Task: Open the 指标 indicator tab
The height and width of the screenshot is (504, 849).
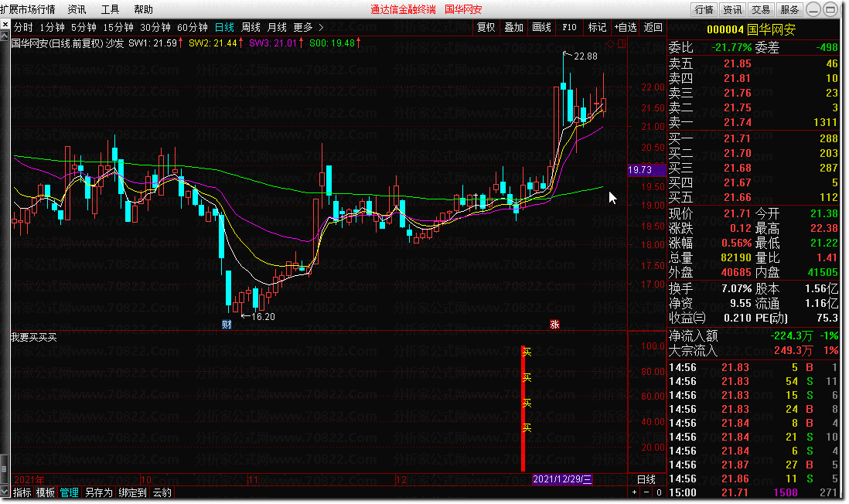Action: (x=22, y=492)
